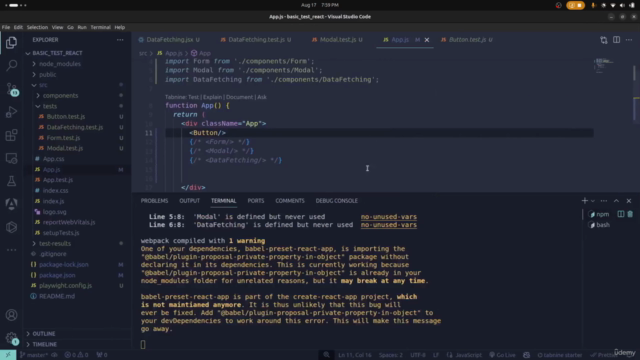Open setupTests.js in the explorer
640x360 pixels.
pos(61,233)
